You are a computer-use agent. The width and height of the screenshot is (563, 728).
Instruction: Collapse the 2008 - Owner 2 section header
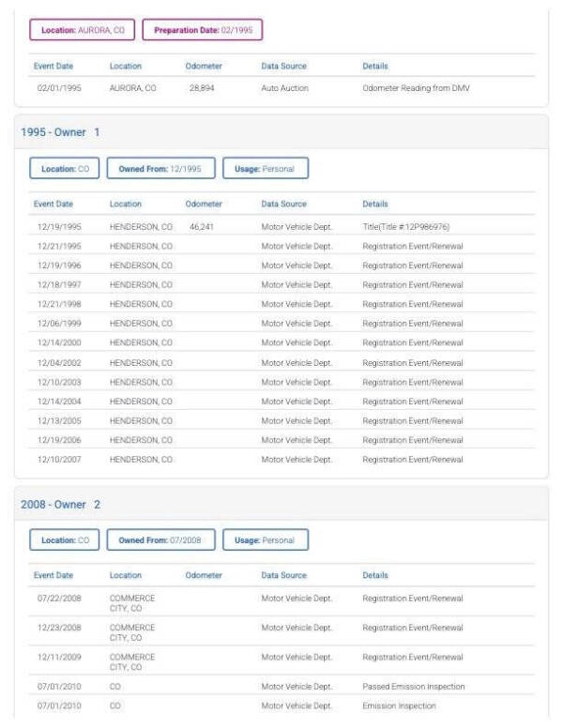click(281, 504)
